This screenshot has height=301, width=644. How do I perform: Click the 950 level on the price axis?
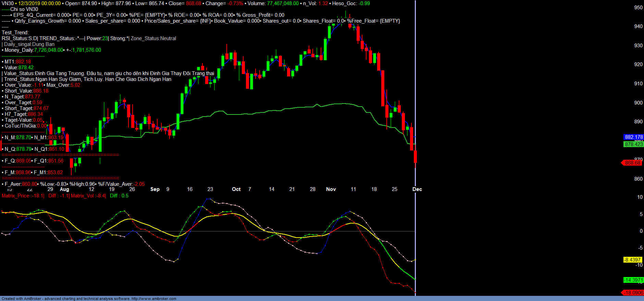[638, 8]
